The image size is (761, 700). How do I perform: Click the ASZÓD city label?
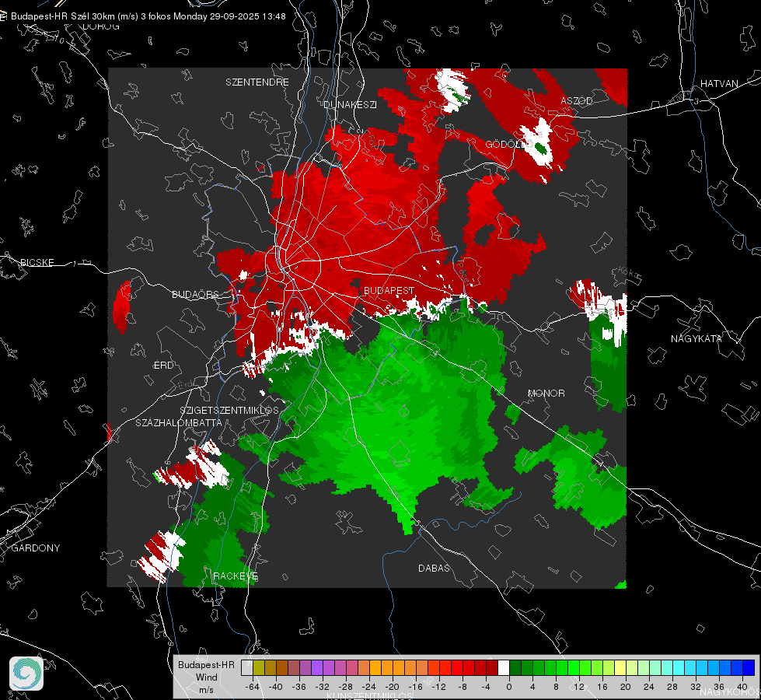pyautogui.click(x=577, y=100)
